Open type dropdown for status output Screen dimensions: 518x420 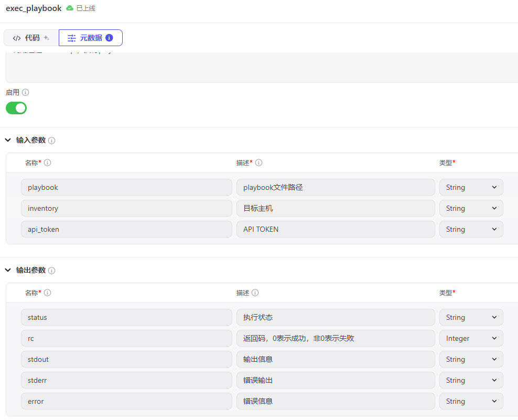[x=471, y=318]
